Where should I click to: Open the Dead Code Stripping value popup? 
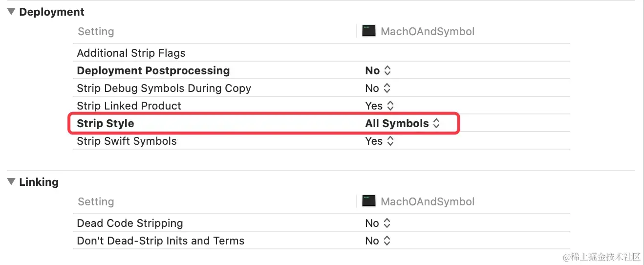pos(378,223)
